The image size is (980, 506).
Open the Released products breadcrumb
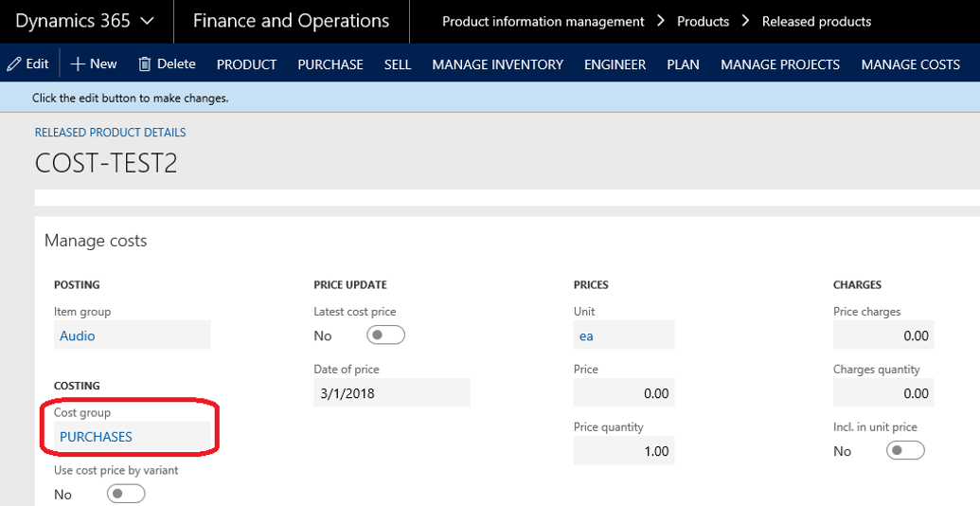coord(816,22)
